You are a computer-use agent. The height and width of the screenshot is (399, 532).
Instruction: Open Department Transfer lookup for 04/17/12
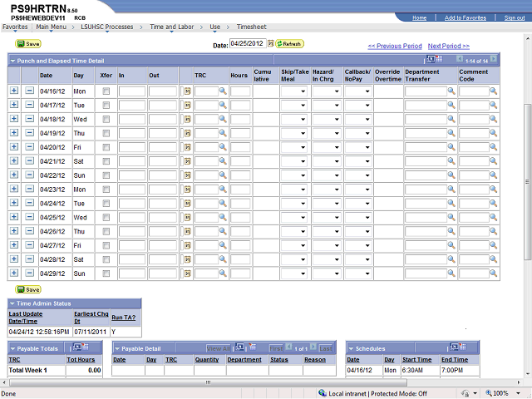pos(451,105)
